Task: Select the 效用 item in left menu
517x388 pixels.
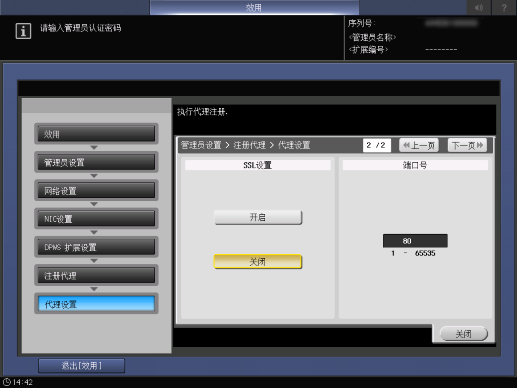Action: pos(96,134)
